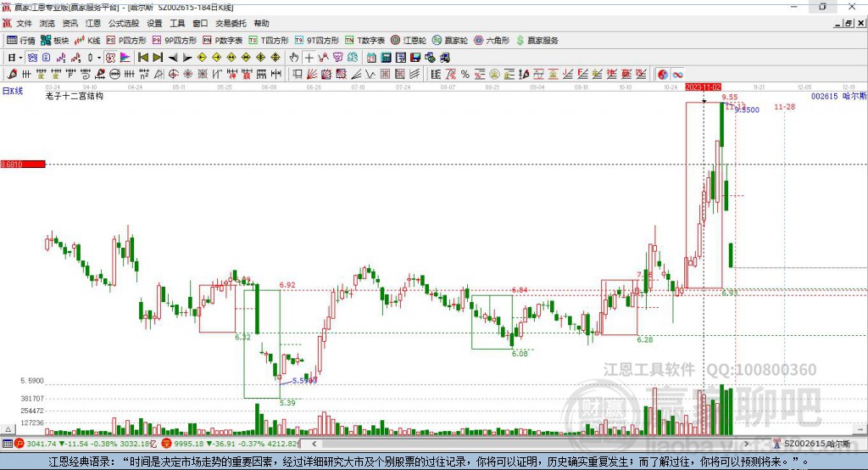Open the P数字表 number table
The image size is (868, 470).
click(x=223, y=41)
